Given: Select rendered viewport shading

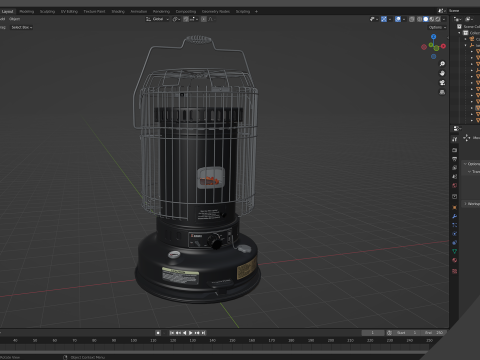Looking at the screenshot, I should 438,19.
